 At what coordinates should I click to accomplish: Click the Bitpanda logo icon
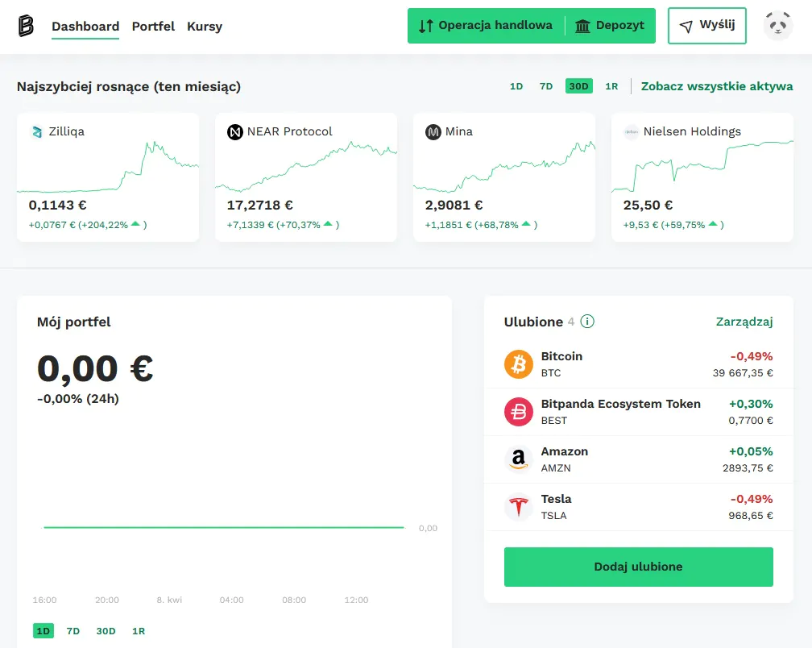point(27,26)
